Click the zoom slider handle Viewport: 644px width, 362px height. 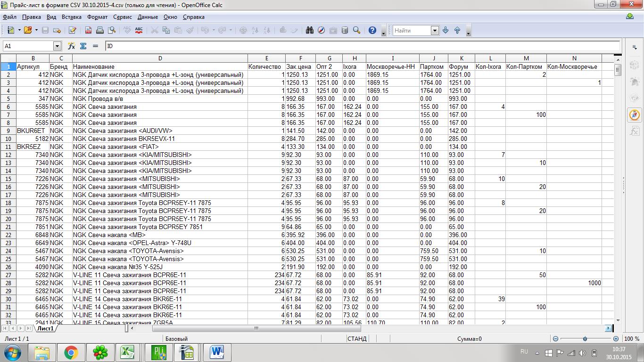(585, 338)
